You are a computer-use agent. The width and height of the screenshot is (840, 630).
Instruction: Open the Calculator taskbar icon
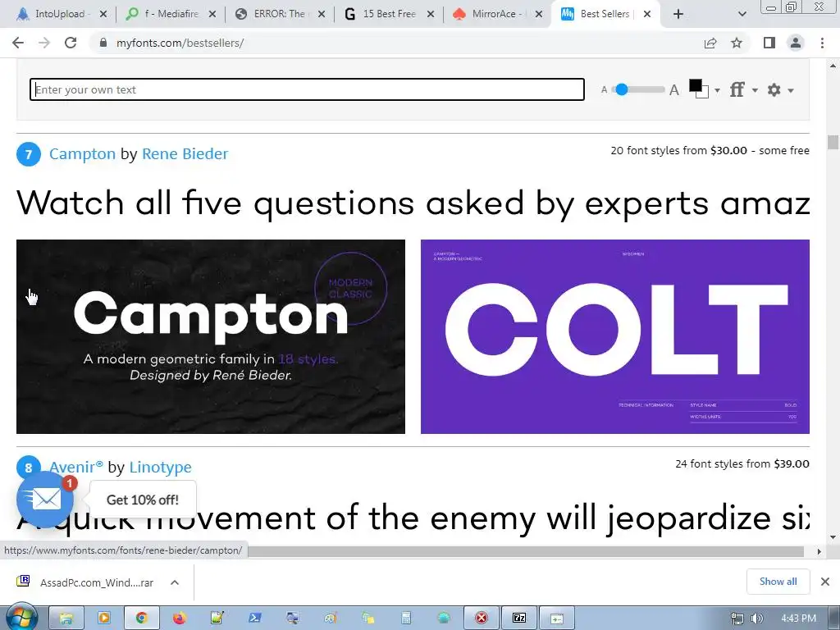click(x=406, y=619)
